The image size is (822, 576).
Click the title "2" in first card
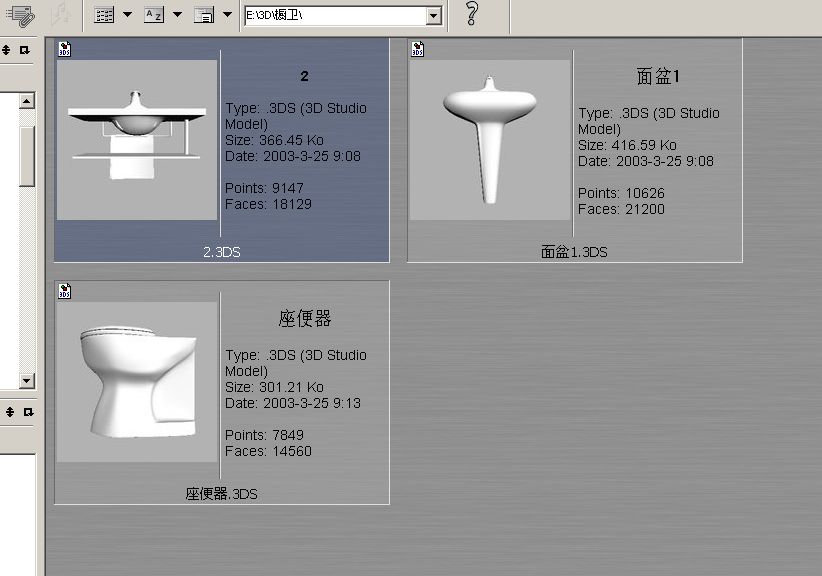click(x=305, y=77)
